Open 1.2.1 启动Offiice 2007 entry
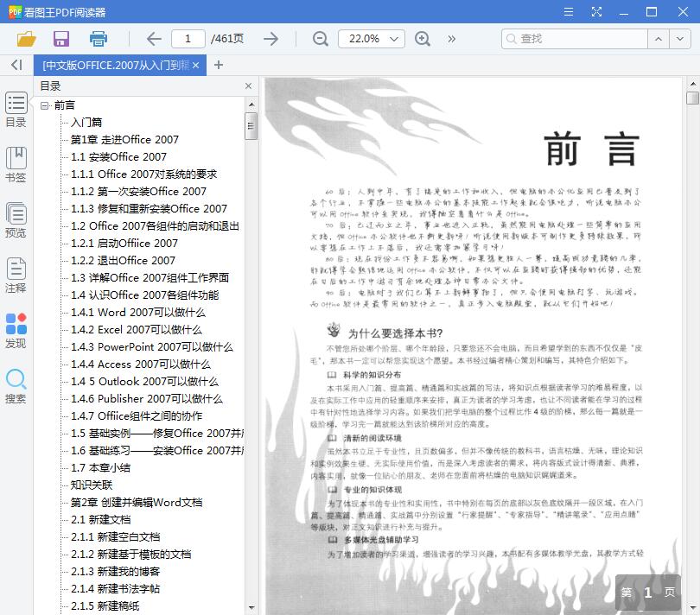Image resolution: width=700 pixels, height=615 pixels. (124, 244)
